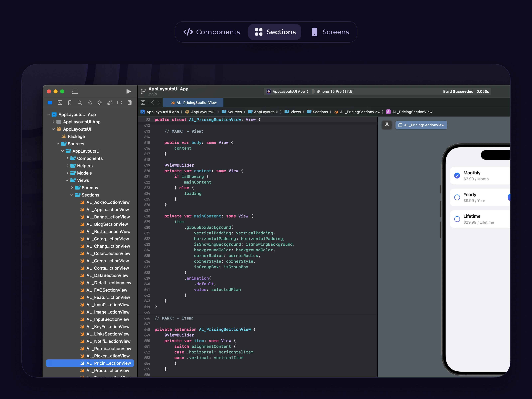Go back in editor history
The height and width of the screenshot is (399, 532).
[x=152, y=103]
